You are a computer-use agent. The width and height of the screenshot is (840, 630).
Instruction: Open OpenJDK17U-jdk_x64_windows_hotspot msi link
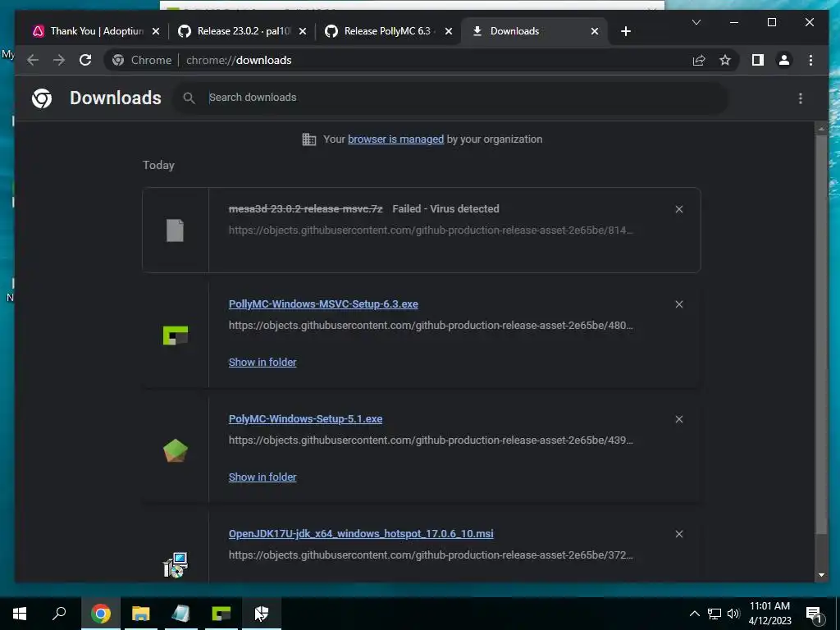tap(361, 534)
